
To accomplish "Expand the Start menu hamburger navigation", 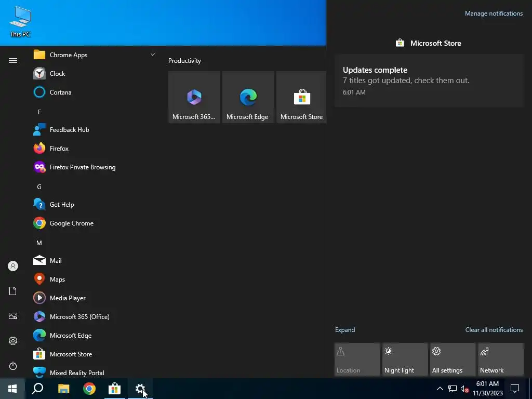I will (13, 60).
